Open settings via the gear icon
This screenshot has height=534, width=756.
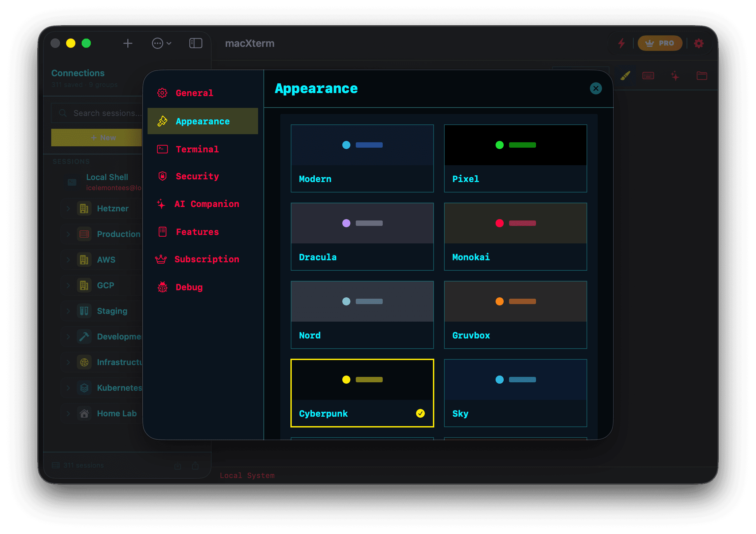(x=698, y=43)
